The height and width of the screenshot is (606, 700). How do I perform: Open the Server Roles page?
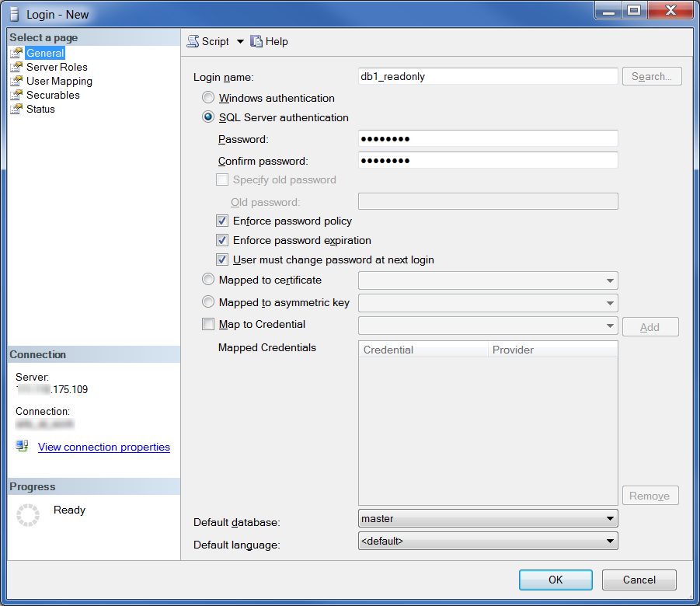pyautogui.click(x=54, y=67)
